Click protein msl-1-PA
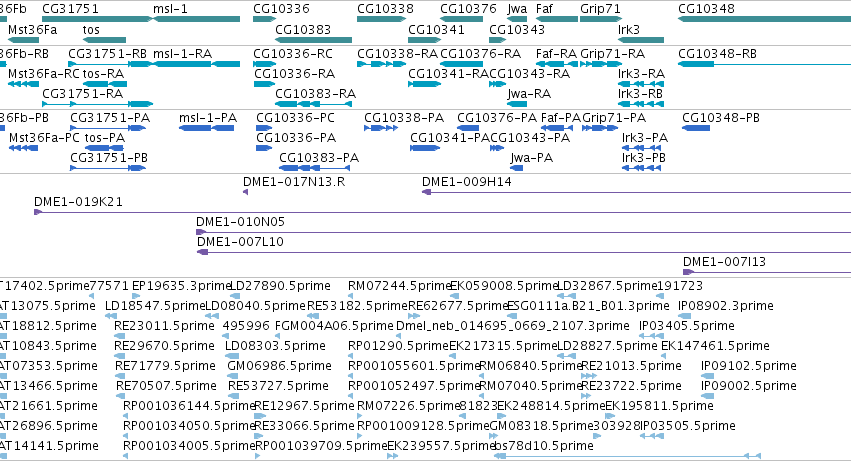 (x=208, y=118)
